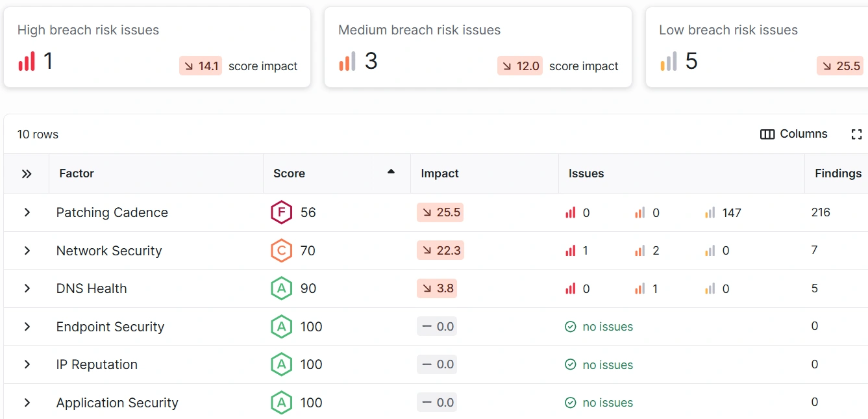Viewport: 868px width, 419px height.
Task: Click the medium breach risk bars icon in the top card
Action: [x=347, y=61]
